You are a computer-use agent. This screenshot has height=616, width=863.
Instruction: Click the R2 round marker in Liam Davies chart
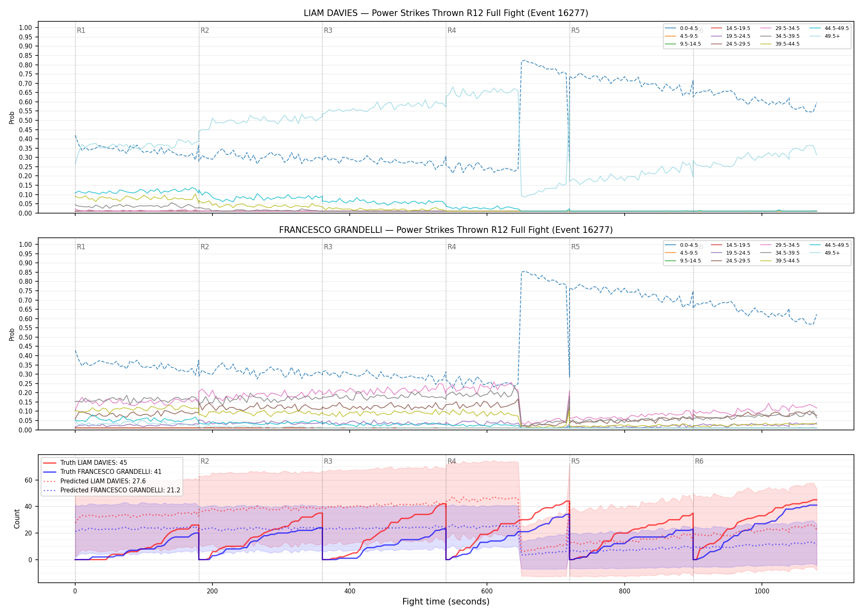point(205,30)
